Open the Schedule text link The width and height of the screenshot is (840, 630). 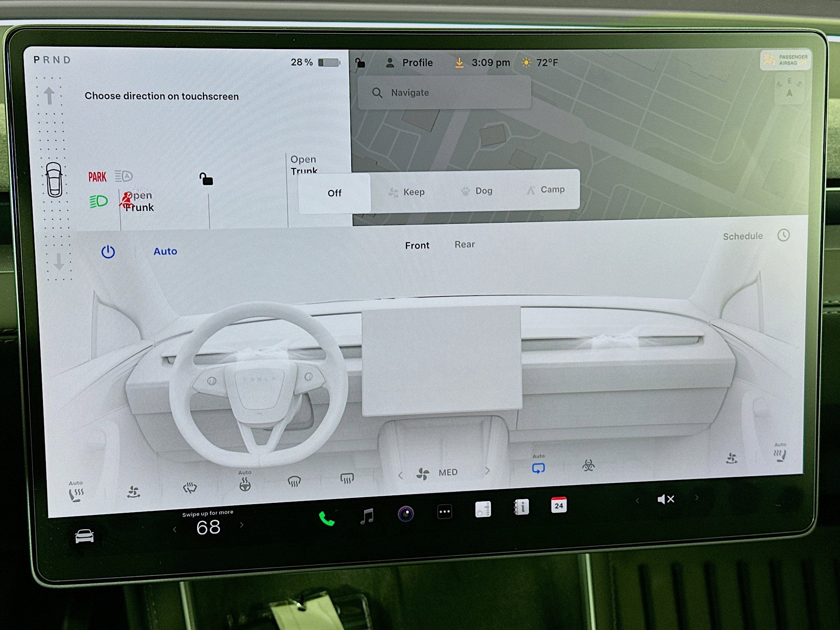[x=742, y=236]
